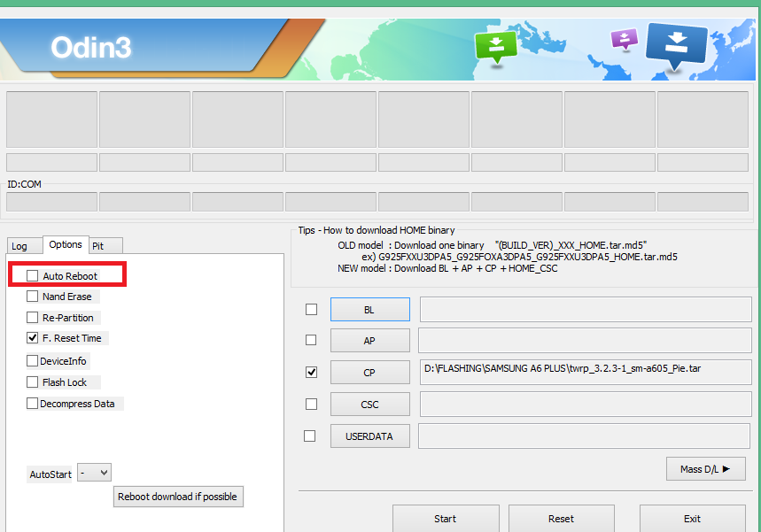This screenshot has width=761, height=532.
Task: Enable the Auto Reboot checkbox
Action: tap(33, 276)
